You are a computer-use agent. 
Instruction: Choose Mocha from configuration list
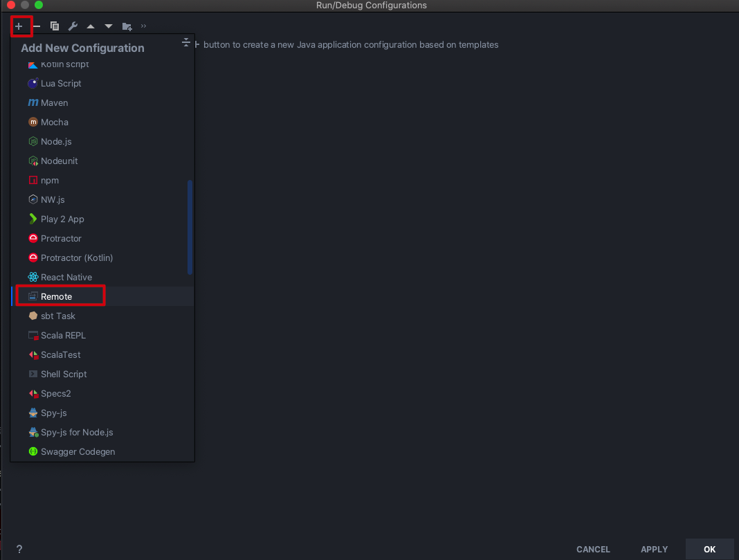[x=102, y=122]
